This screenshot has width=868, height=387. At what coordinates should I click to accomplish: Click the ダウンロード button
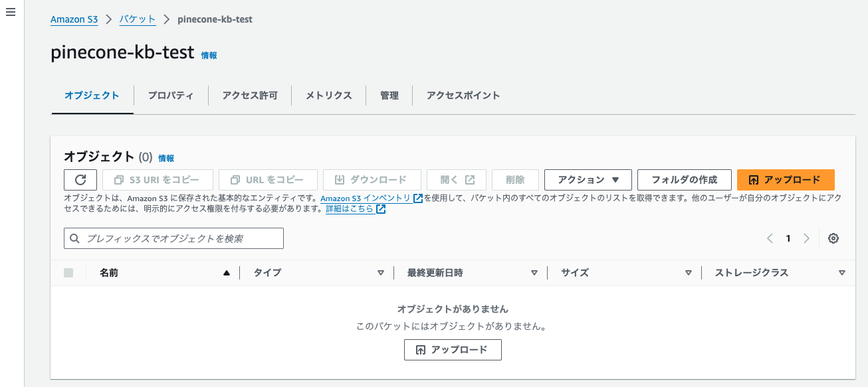(x=372, y=180)
